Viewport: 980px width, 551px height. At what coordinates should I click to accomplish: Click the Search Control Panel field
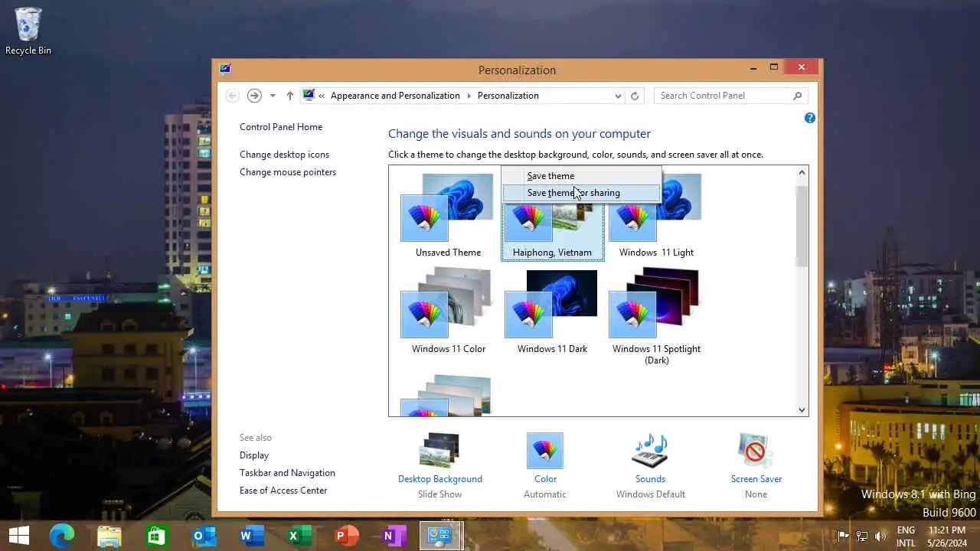coord(723,96)
